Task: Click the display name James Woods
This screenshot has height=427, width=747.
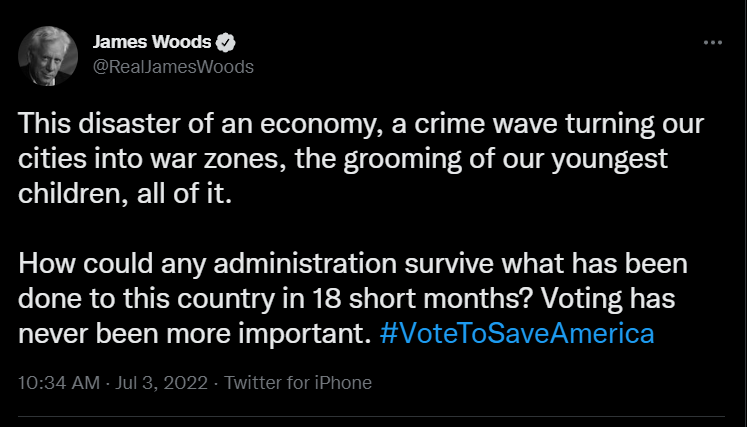Action: tap(151, 43)
